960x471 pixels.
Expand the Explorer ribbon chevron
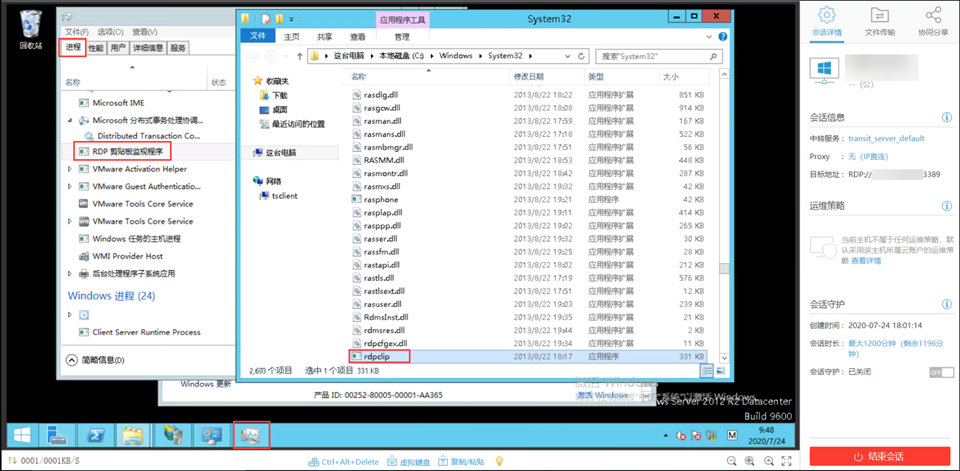pos(711,37)
